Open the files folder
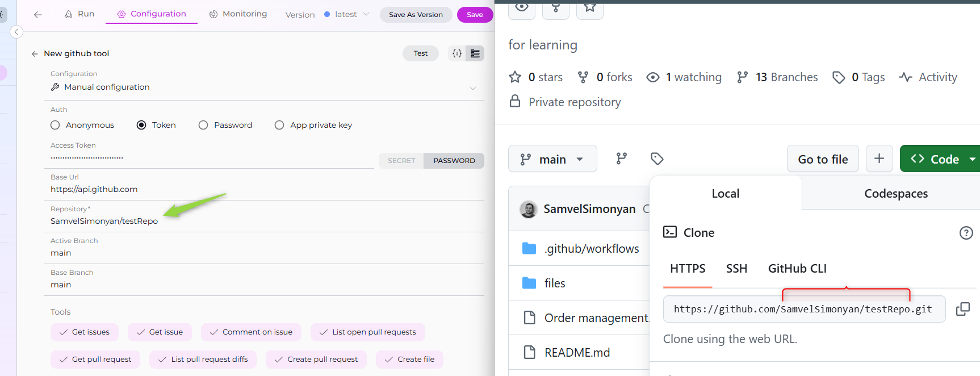 pyautogui.click(x=555, y=283)
